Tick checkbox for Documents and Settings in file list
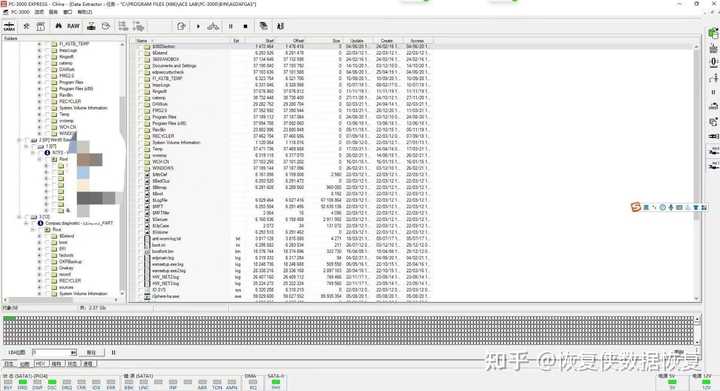Viewport: 720px width, 391px height. pyautogui.click(x=140, y=66)
